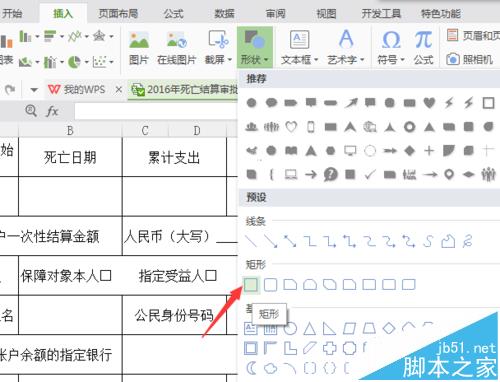Select the right triangle basic shape

point(329,329)
